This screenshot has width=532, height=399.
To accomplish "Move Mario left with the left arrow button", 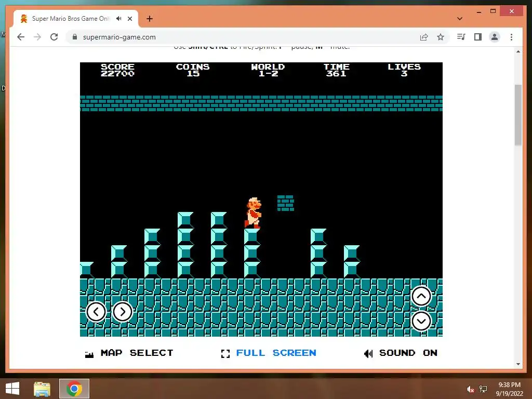I will point(96,312).
